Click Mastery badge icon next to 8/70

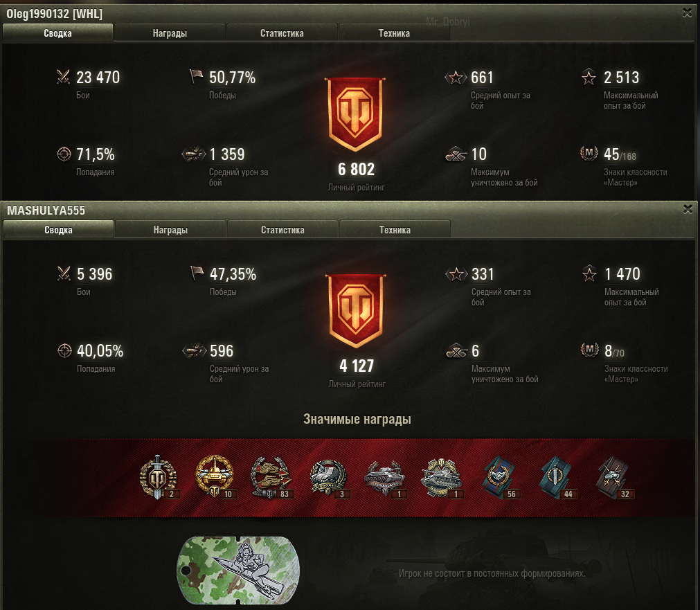pos(589,350)
